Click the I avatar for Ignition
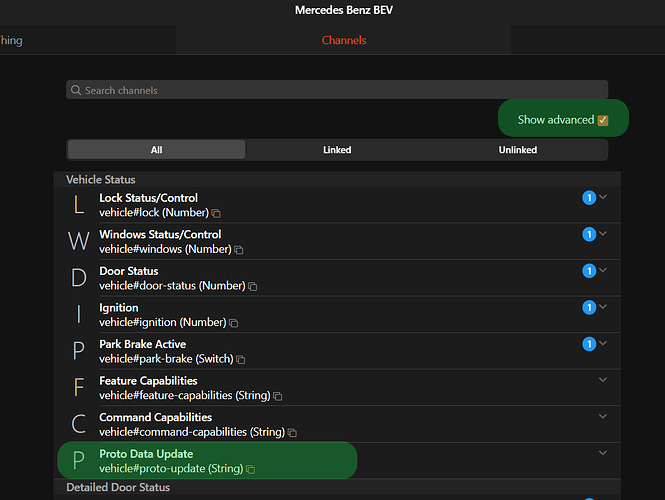Image resolution: width=665 pixels, height=500 pixels. (x=79, y=314)
